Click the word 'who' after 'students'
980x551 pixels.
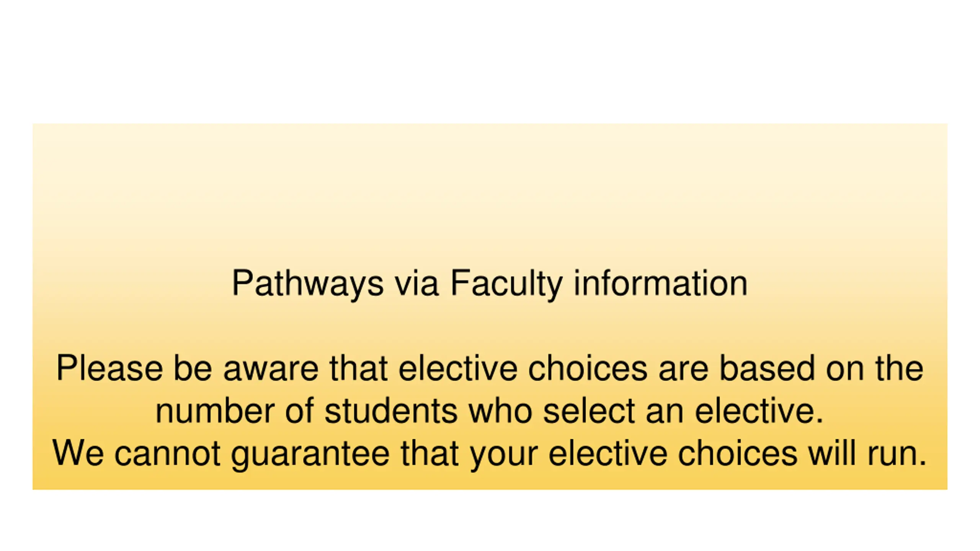pyautogui.click(x=500, y=411)
